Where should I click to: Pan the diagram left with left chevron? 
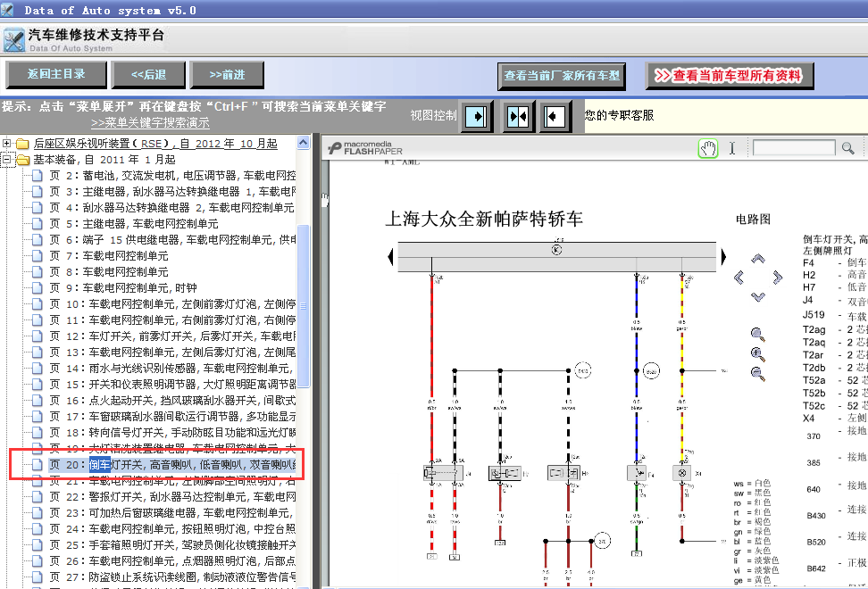pos(739,277)
